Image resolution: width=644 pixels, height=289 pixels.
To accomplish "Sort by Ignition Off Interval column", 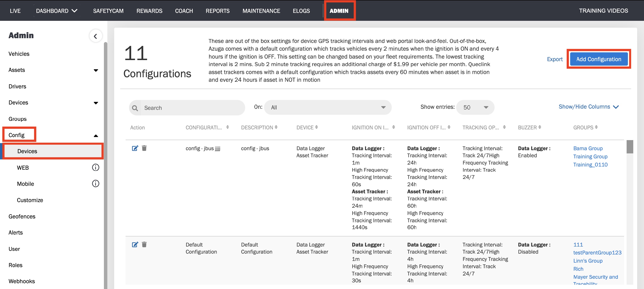I will [449, 127].
